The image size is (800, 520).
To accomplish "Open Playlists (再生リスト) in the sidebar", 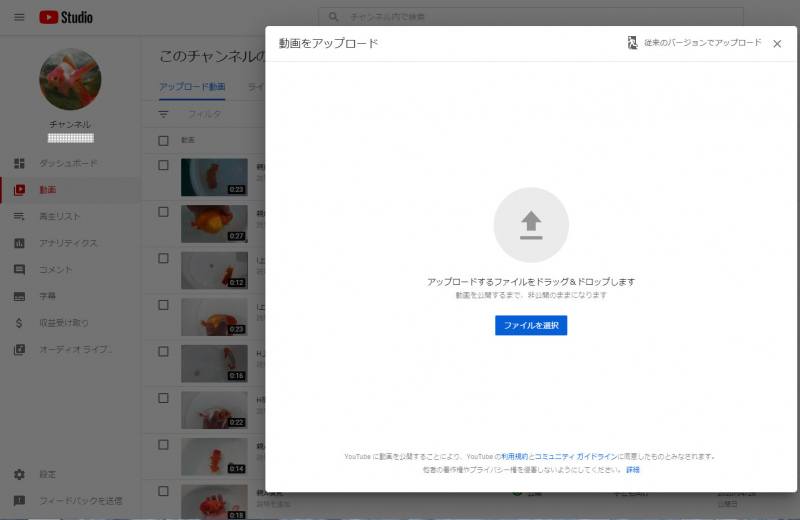I will tap(59, 216).
